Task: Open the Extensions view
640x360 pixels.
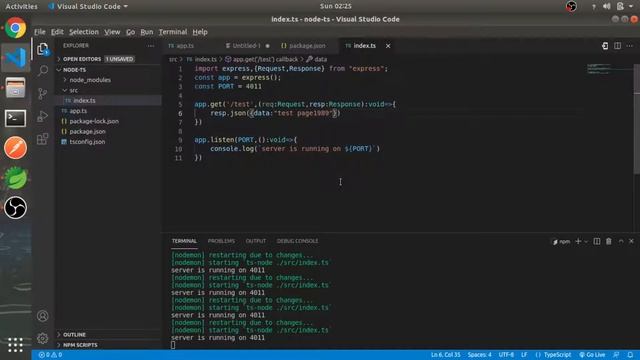Action: [42, 139]
